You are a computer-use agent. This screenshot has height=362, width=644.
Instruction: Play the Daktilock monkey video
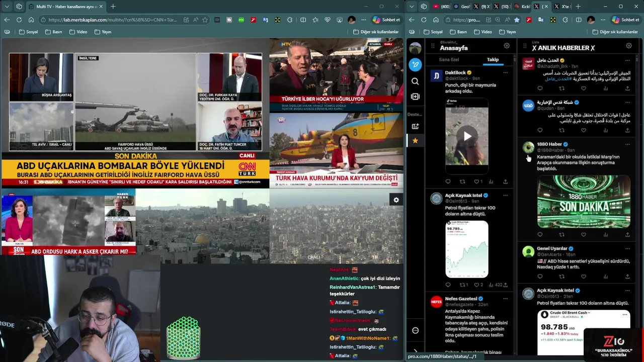[x=467, y=136]
